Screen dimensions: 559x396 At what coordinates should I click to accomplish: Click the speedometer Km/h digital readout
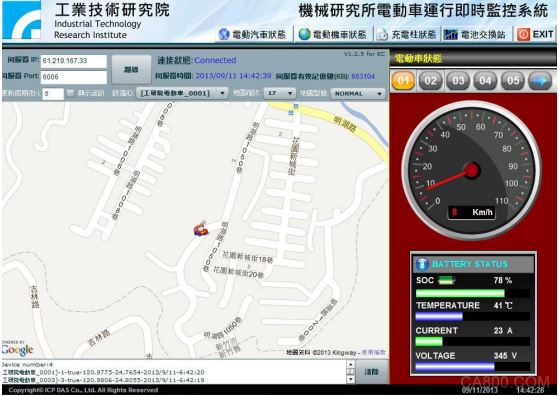(x=472, y=212)
